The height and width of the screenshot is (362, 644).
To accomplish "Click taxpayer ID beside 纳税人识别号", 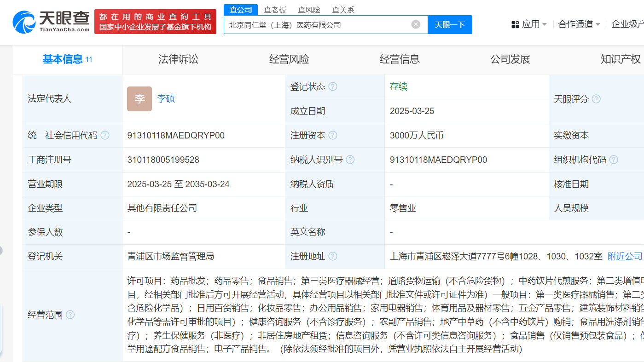I will click(x=438, y=160).
